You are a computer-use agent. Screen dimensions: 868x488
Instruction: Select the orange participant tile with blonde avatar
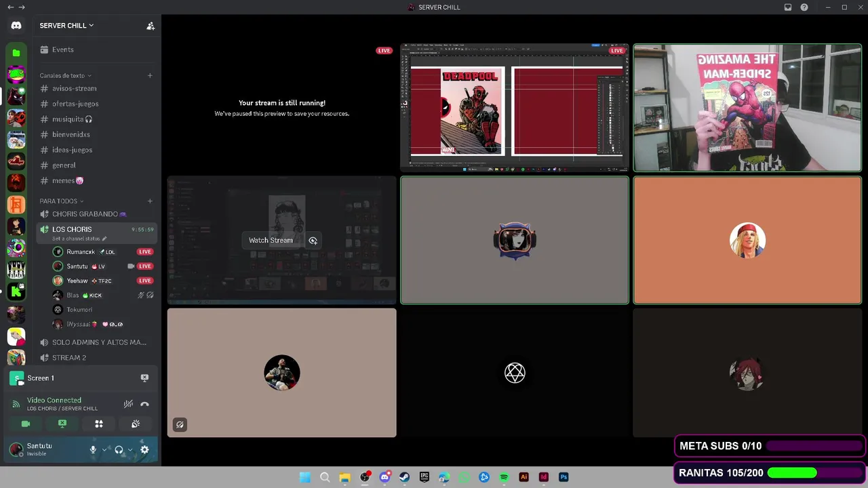pyautogui.click(x=747, y=240)
